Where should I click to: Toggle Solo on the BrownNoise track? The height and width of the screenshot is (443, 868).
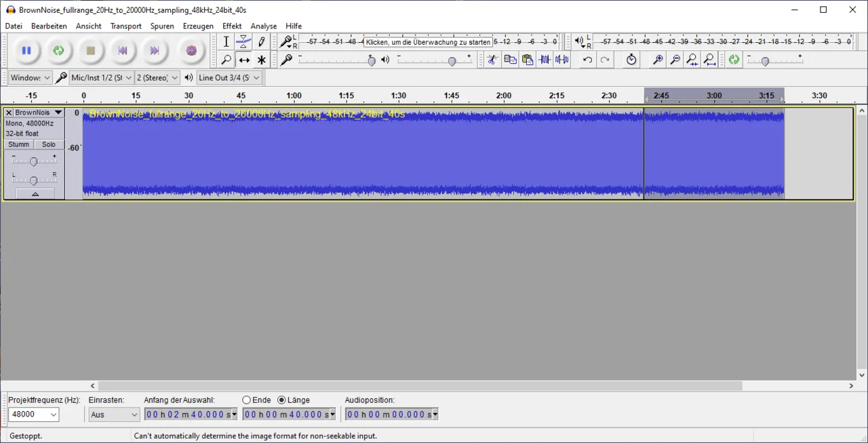click(x=49, y=145)
